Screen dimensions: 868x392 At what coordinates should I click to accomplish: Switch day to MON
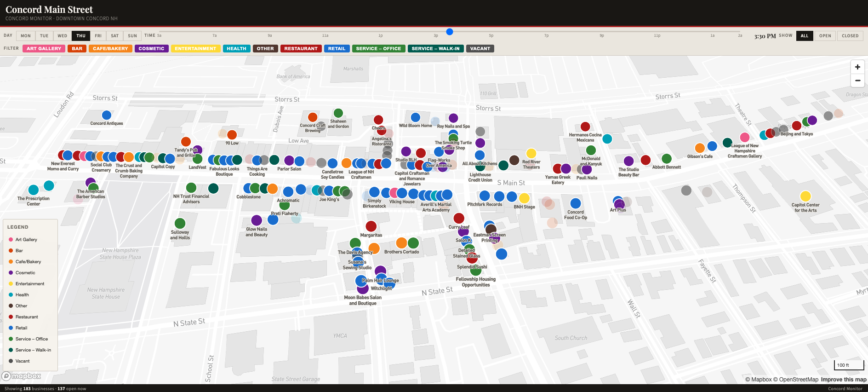(26, 36)
